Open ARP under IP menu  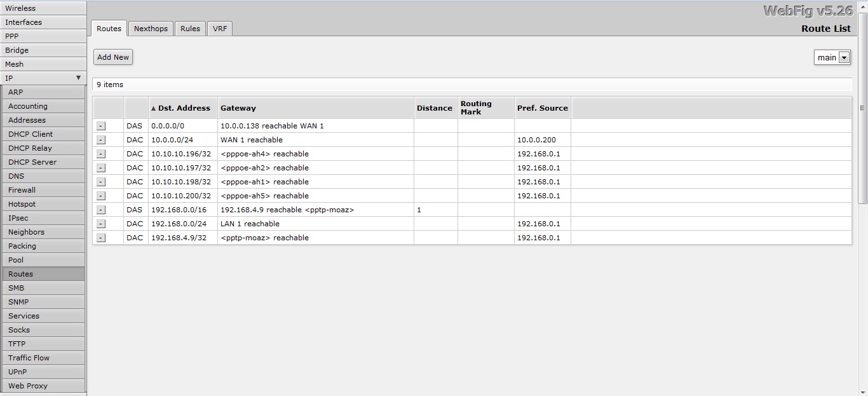[43, 92]
